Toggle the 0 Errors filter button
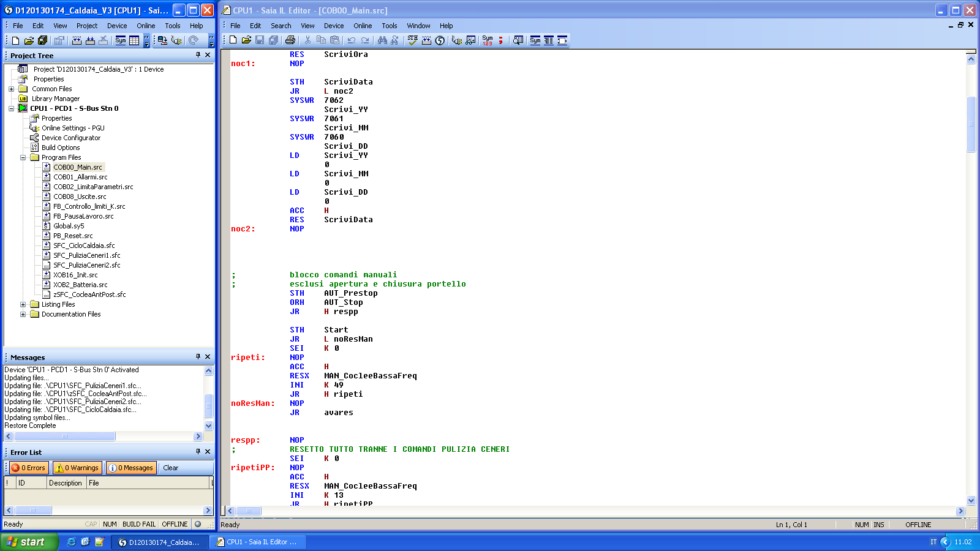This screenshot has width=980, height=551. click(x=29, y=468)
